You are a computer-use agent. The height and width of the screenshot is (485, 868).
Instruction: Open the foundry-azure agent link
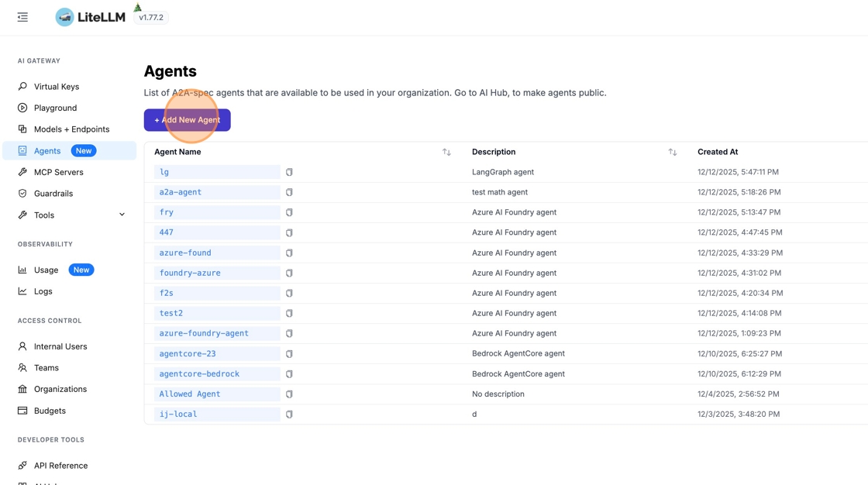click(x=190, y=273)
